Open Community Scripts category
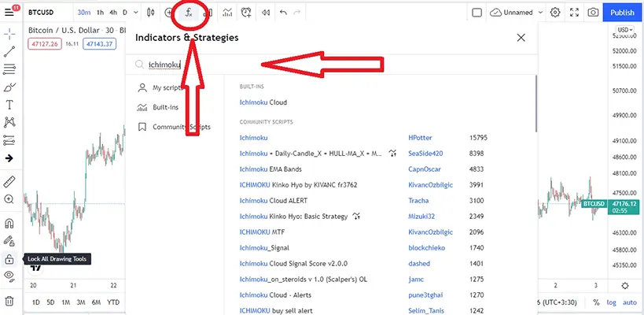The image size is (644, 315). coord(174,127)
